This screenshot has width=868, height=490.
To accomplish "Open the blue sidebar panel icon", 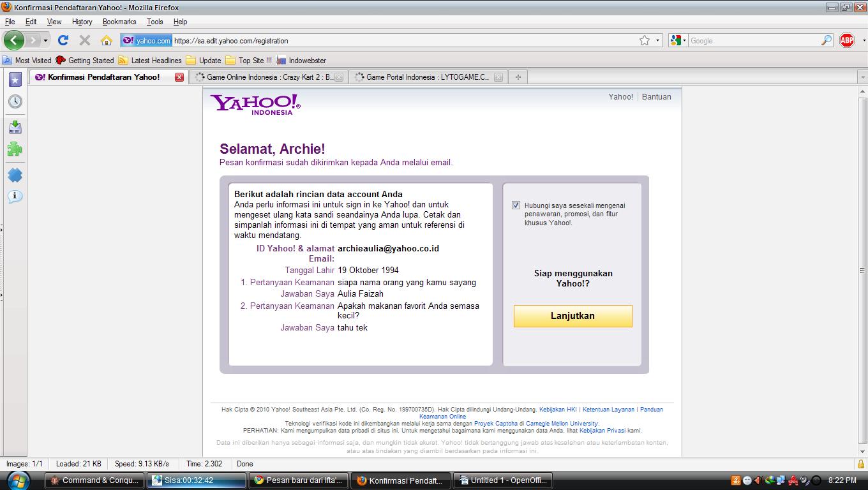I will (15, 175).
